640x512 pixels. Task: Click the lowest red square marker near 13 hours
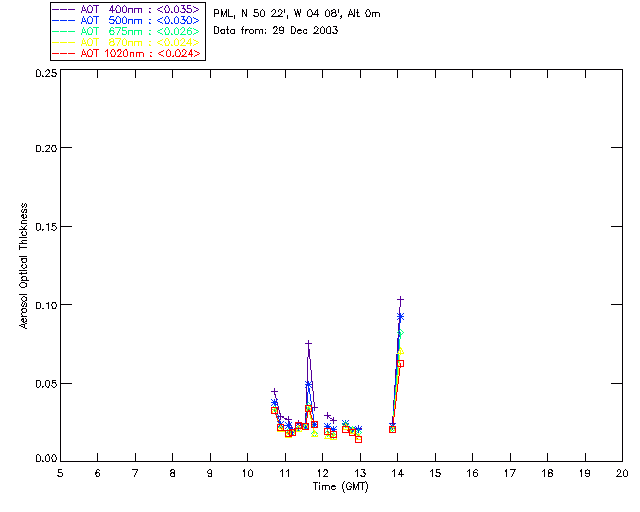pyautogui.click(x=358, y=439)
